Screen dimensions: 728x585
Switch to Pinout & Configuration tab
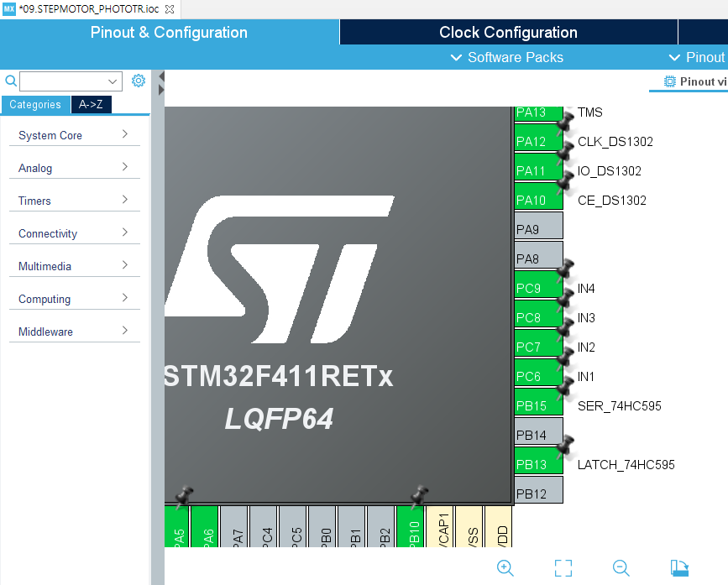(169, 33)
